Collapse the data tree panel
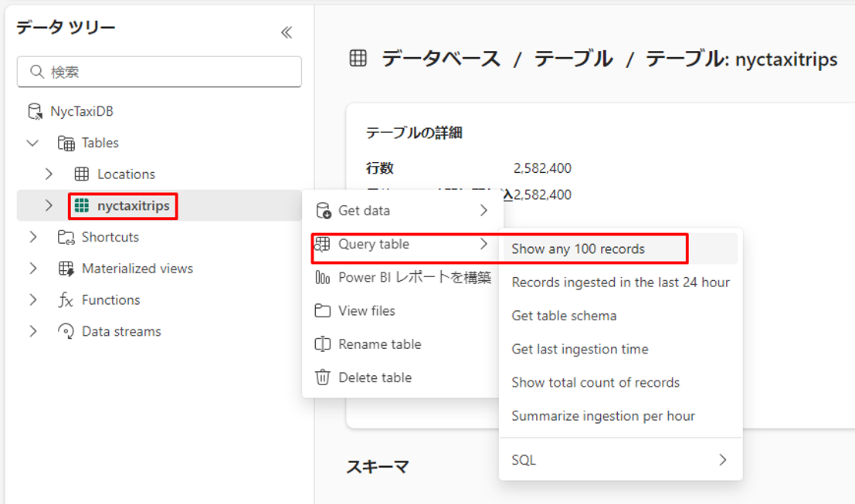 pos(287,32)
